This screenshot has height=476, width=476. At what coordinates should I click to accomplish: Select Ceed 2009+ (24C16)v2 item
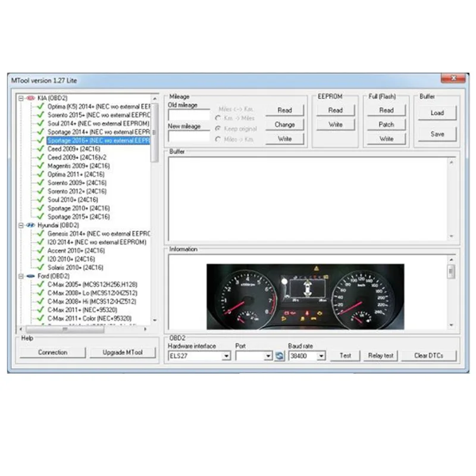coord(77,157)
